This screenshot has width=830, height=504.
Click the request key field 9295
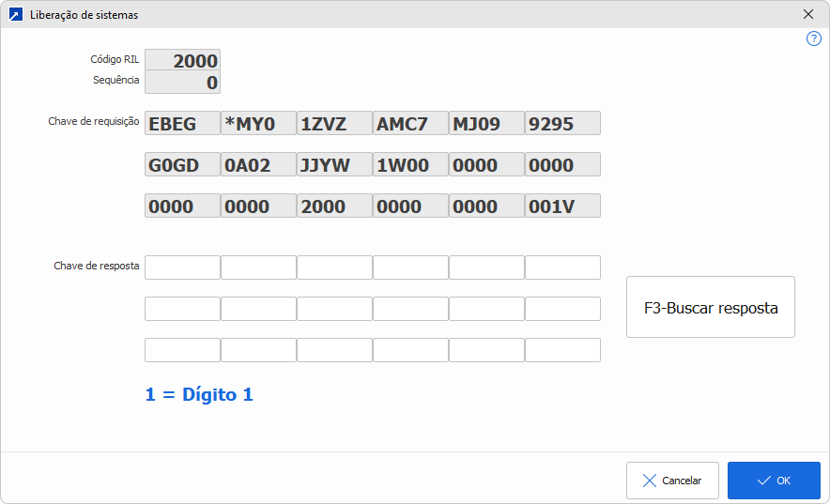point(562,123)
